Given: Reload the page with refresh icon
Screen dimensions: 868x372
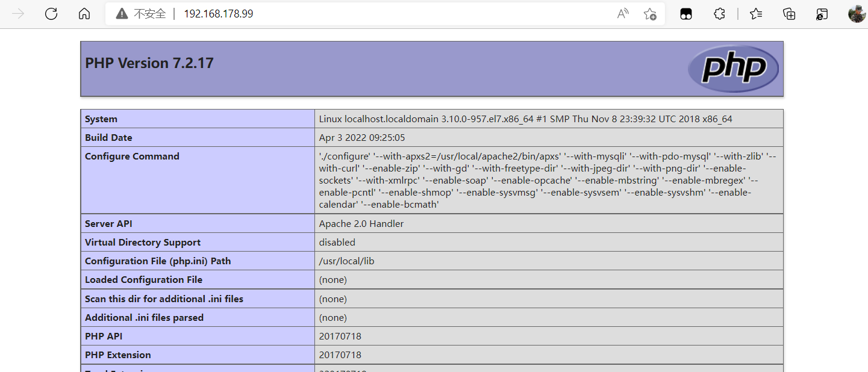Looking at the screenshot, I should pos(51,14).
